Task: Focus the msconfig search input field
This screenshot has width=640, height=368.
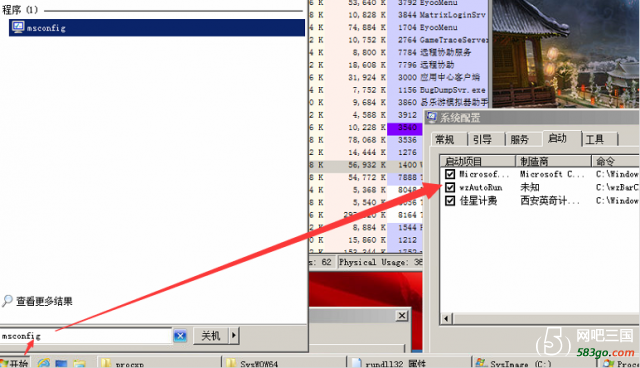Action: 86,336
